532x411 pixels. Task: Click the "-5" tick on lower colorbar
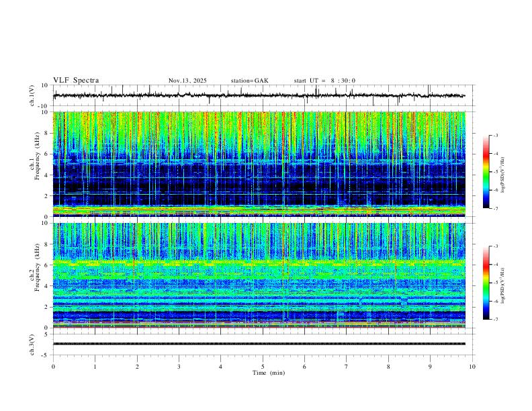(x=495, y=283)
